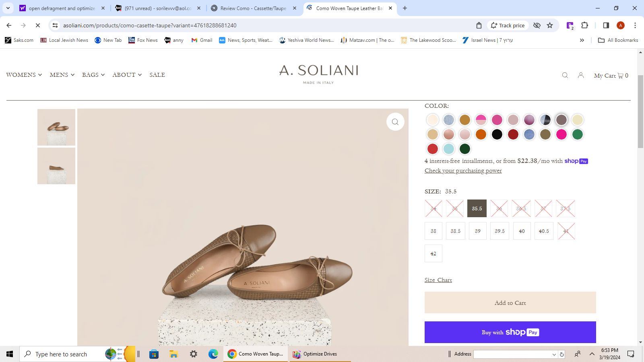This screenshot has width=644, height=362.
Task: Open the Size Chart link
Action: click(438, 280)
